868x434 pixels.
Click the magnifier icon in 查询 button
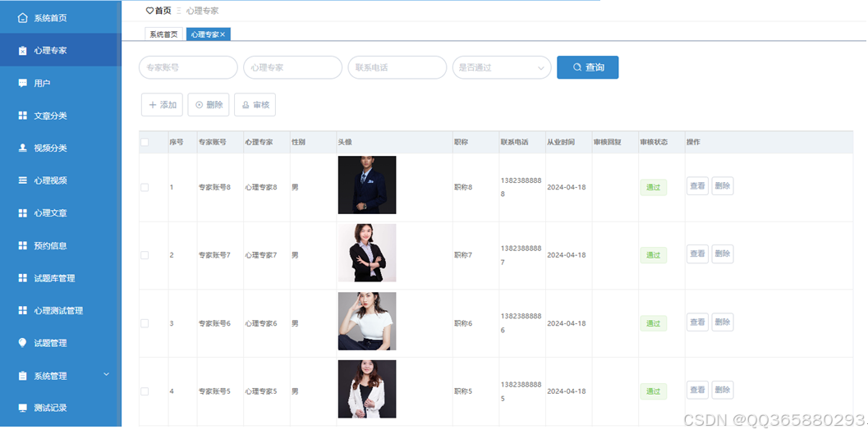[576, 67]
